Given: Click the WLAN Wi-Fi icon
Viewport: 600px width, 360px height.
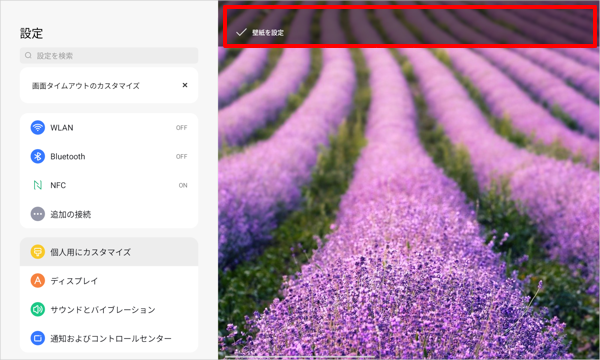Looking at the screenshot, I should 38,127.
